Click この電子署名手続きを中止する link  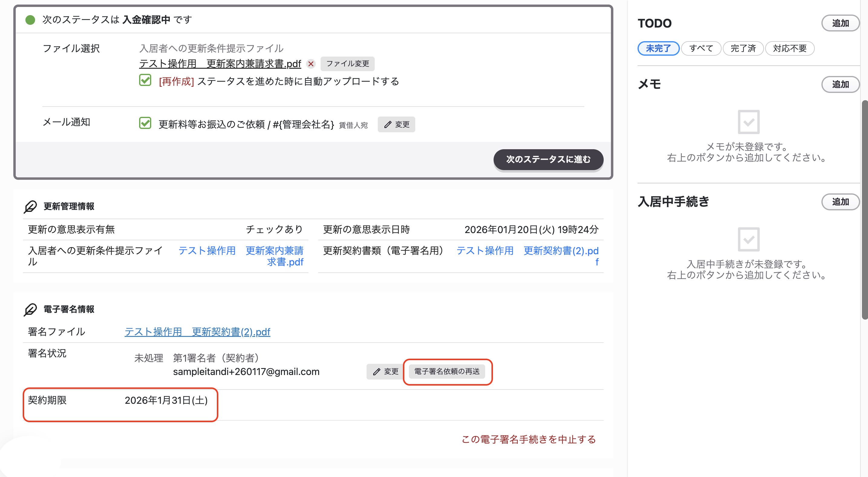click(x=529, y=439)
